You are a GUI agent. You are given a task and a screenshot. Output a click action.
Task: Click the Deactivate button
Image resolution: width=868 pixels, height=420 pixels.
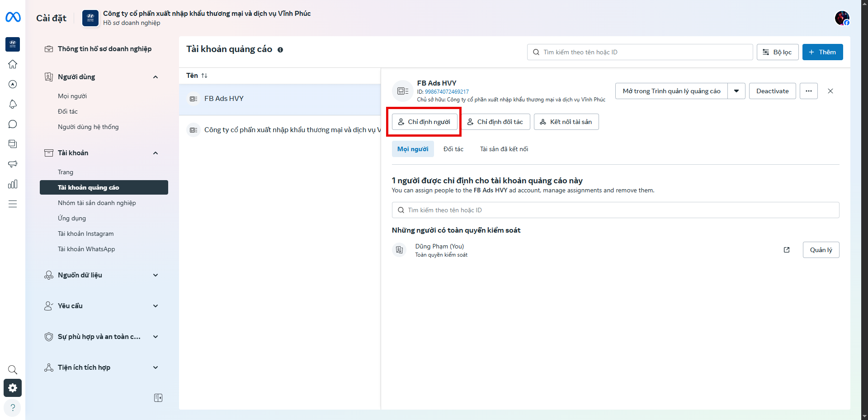(772, 91)
